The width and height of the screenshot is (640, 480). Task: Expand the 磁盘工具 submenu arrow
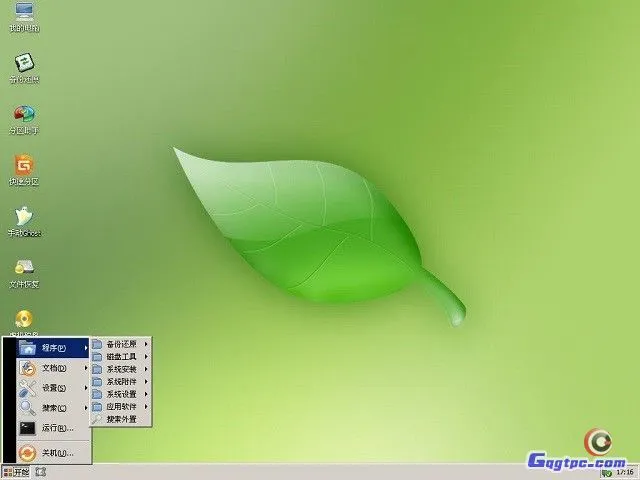click(x=146, y=357)
